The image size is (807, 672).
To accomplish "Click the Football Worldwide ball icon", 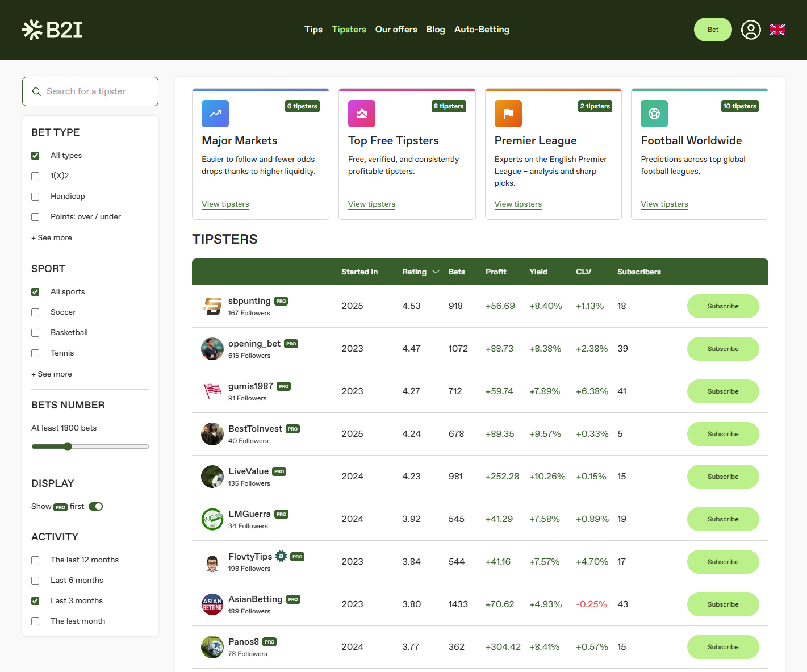I will click(654, 114).
